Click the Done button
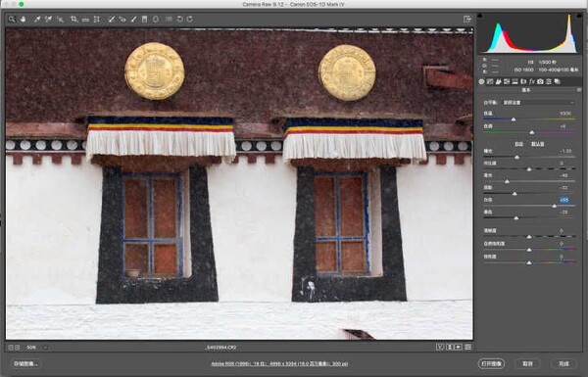This screenshot has height=377, width=588. [x=563, y=363]
